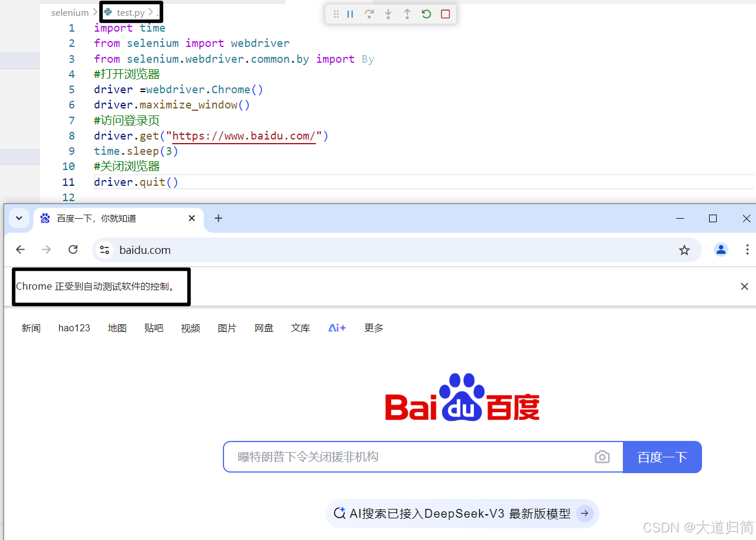The width and height of the screenshot is (756, 540).
Task: Click the Baidu logo
Action: (462, 397)
